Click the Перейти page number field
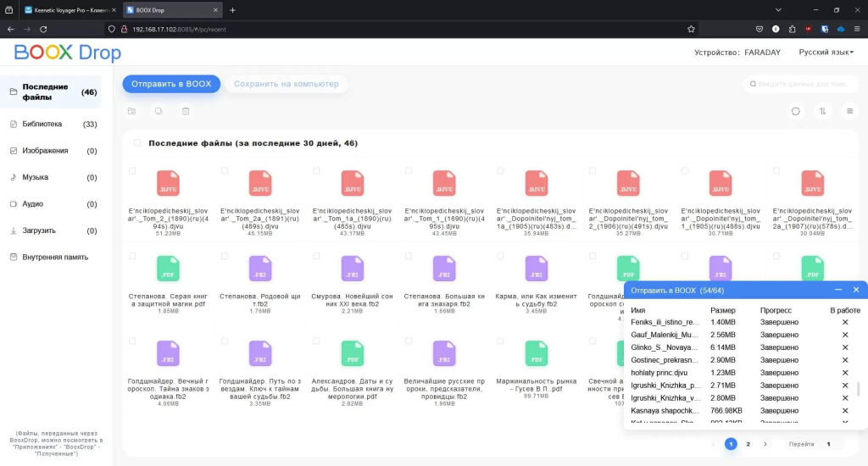The height and width of the screenshot is (466, 868). [829, 444]
